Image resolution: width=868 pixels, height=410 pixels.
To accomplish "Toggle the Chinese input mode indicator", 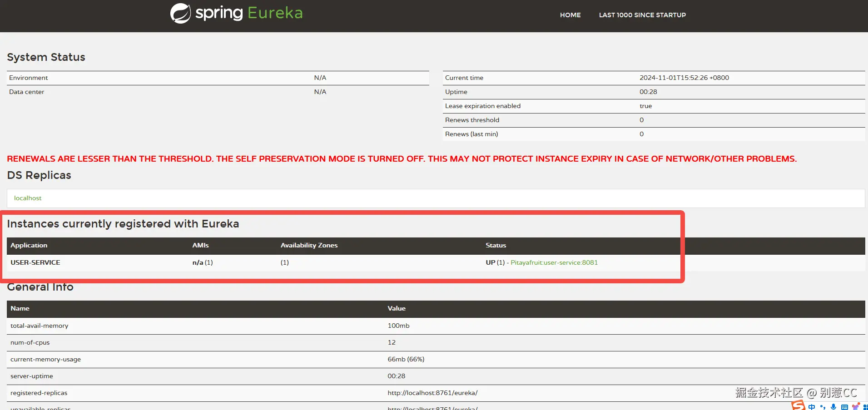I will [812, 407].
